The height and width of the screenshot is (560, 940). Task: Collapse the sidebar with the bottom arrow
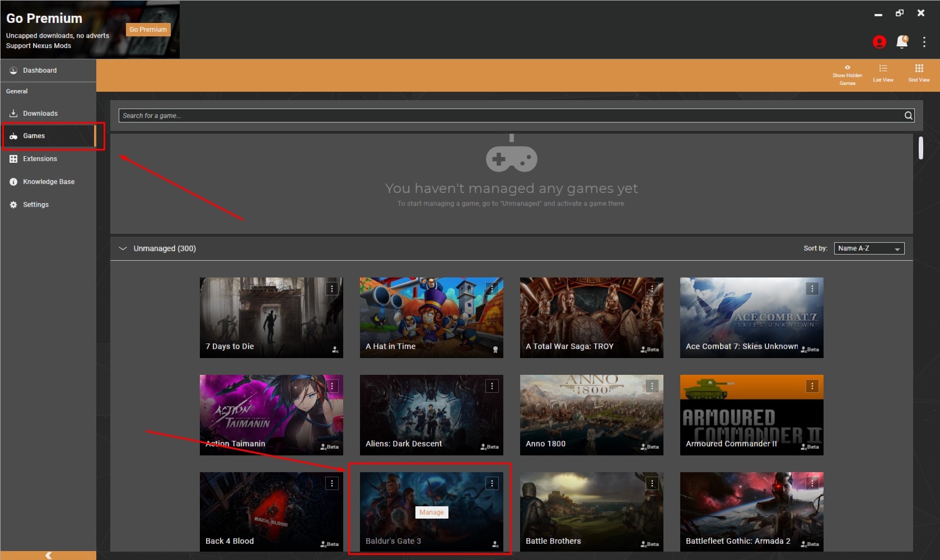coord(48,556)
